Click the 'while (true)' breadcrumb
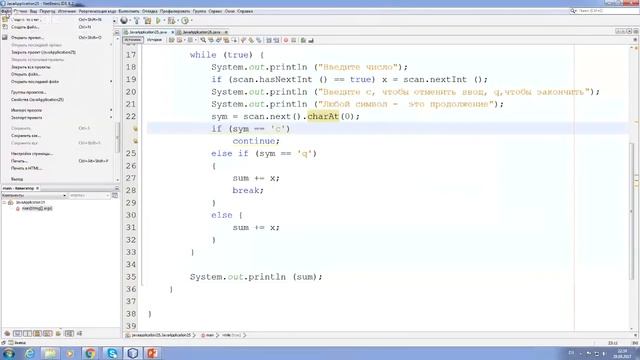The width and height of the screenshot is (640, 360). 231,335
